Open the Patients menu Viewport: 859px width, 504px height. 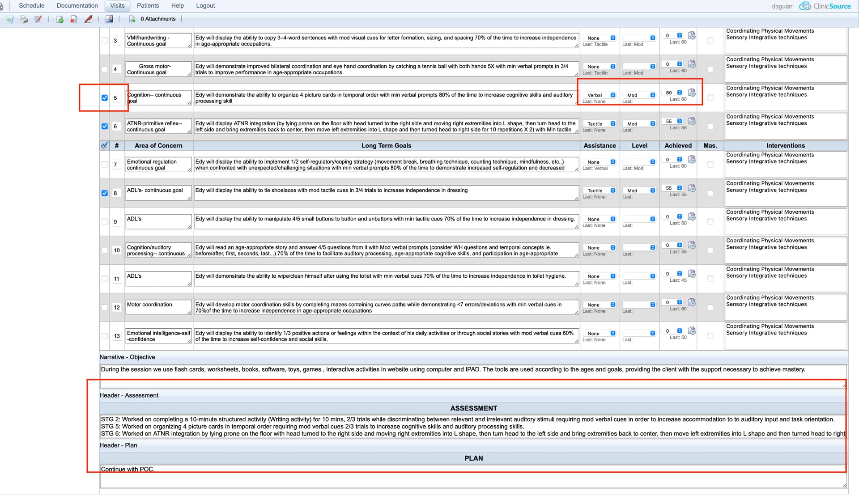[x=148, y=6]
